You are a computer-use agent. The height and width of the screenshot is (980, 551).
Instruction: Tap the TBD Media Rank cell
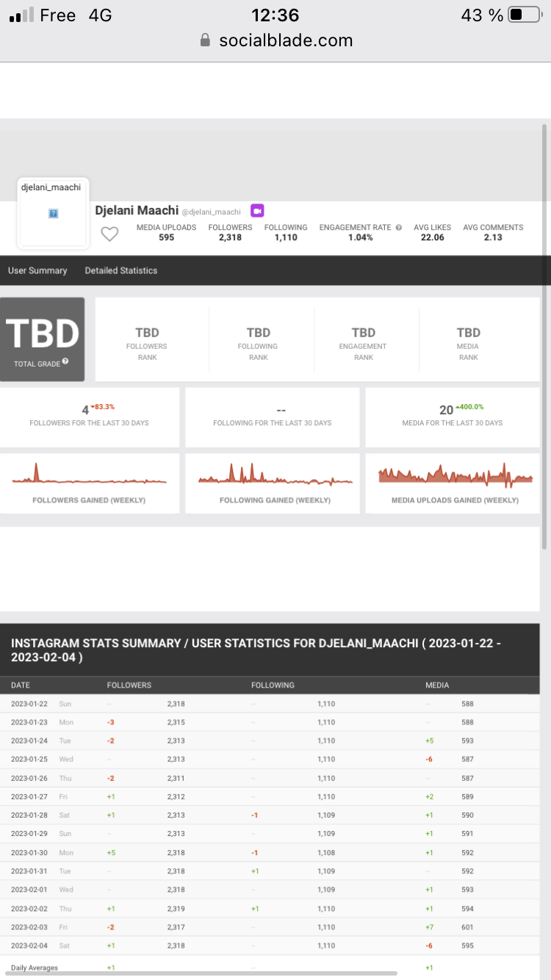point(469,343)
